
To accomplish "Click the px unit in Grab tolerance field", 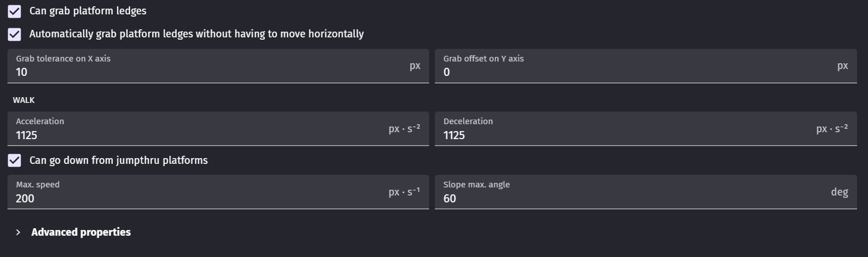I will 415,66.
